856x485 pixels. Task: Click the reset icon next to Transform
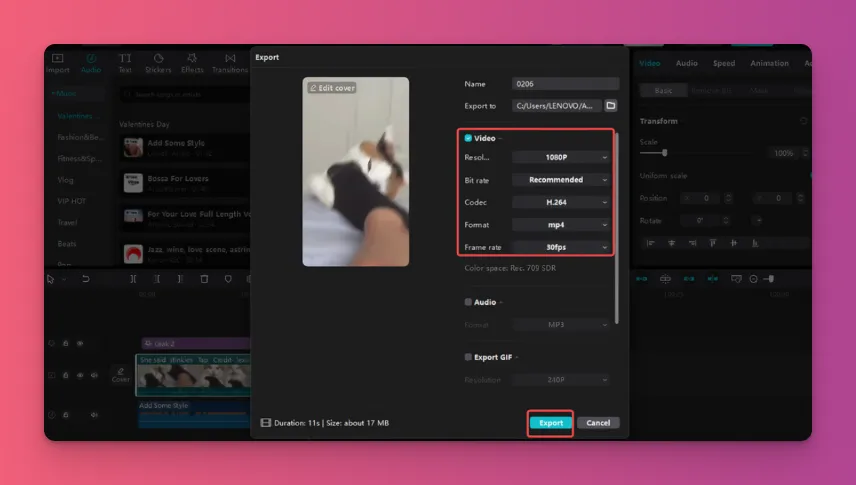point(804,121)
